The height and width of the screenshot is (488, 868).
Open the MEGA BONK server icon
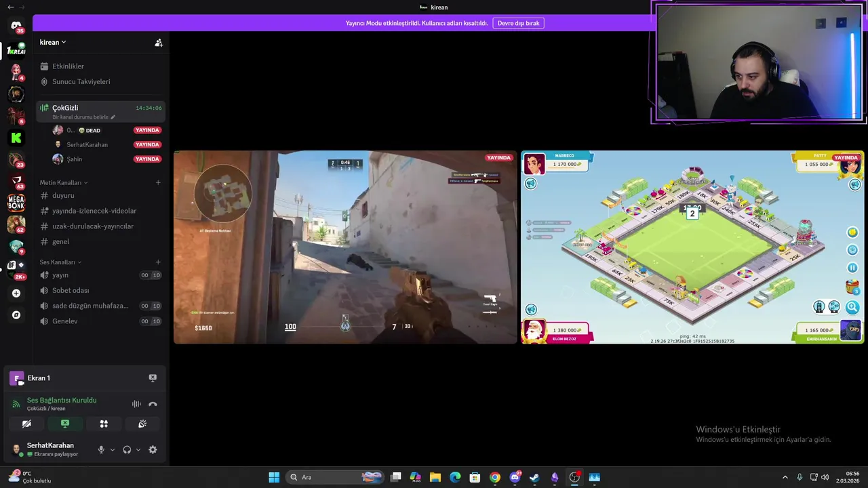16,202
